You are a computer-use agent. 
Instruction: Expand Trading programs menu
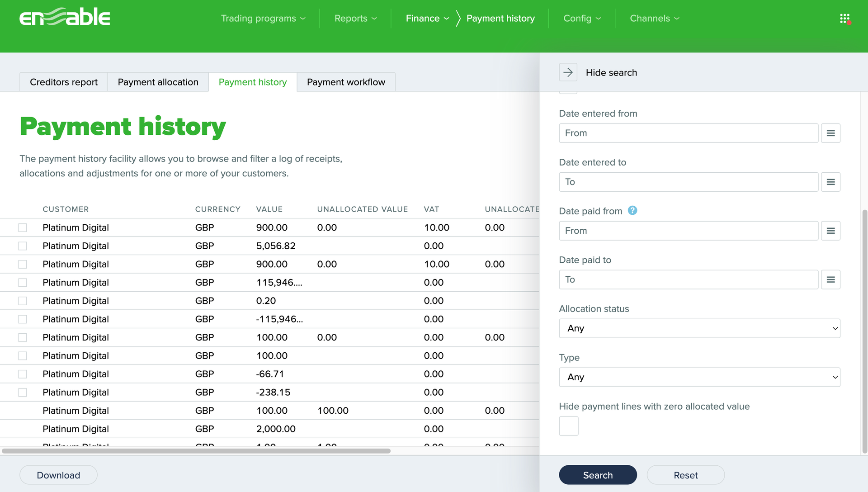pos(263,19)
